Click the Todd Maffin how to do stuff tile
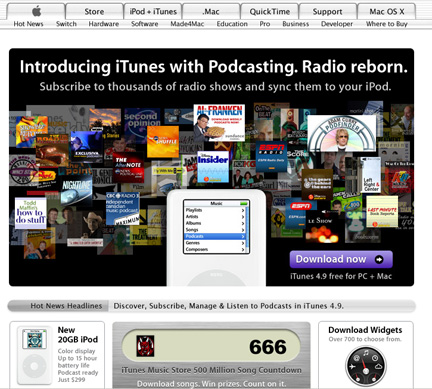The image size is (432, 389). [x=30, y=213]
